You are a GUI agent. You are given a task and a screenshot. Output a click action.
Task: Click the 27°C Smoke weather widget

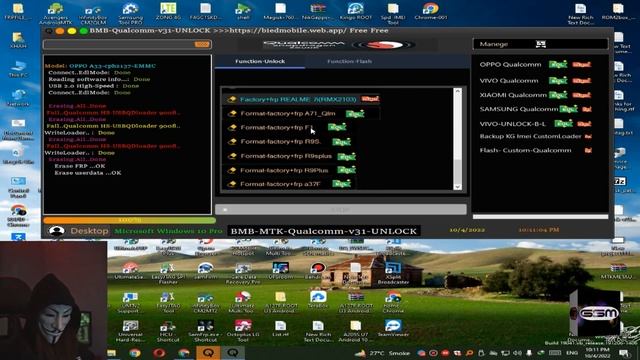(382, 353)
